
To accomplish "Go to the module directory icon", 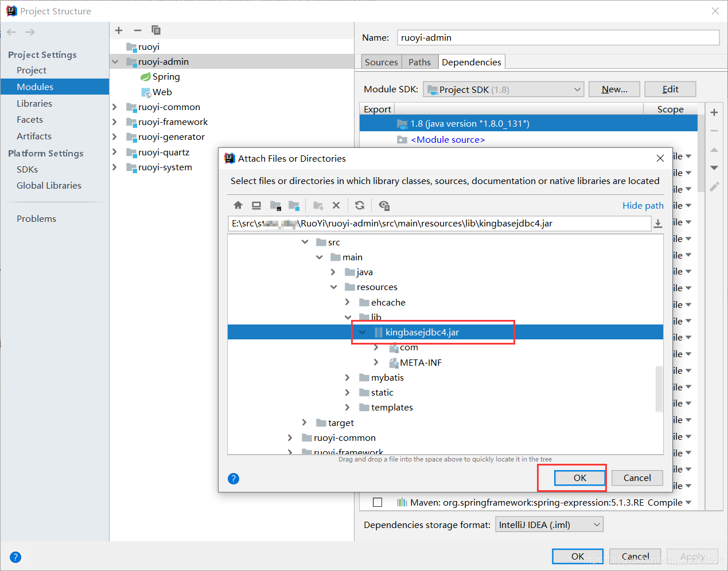I will tap(294, 205).
